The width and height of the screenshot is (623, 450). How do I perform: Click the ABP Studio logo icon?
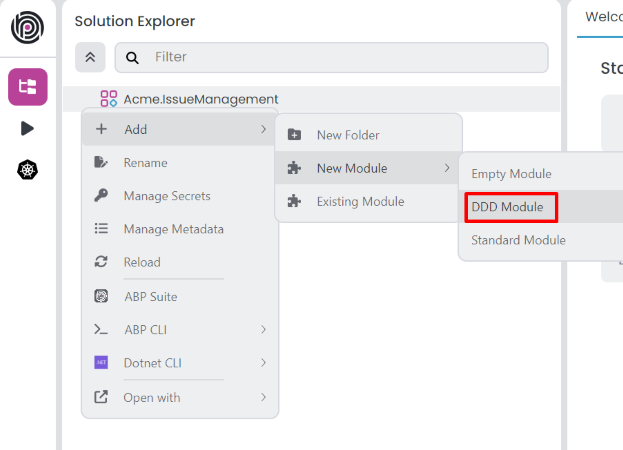click(x=27, y=27)
